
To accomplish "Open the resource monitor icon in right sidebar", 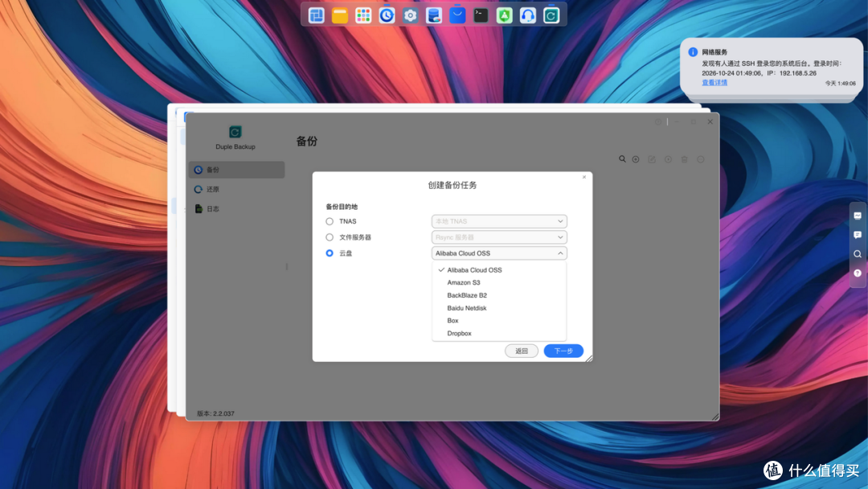I will pyautogui.click(x=858, y=216).
